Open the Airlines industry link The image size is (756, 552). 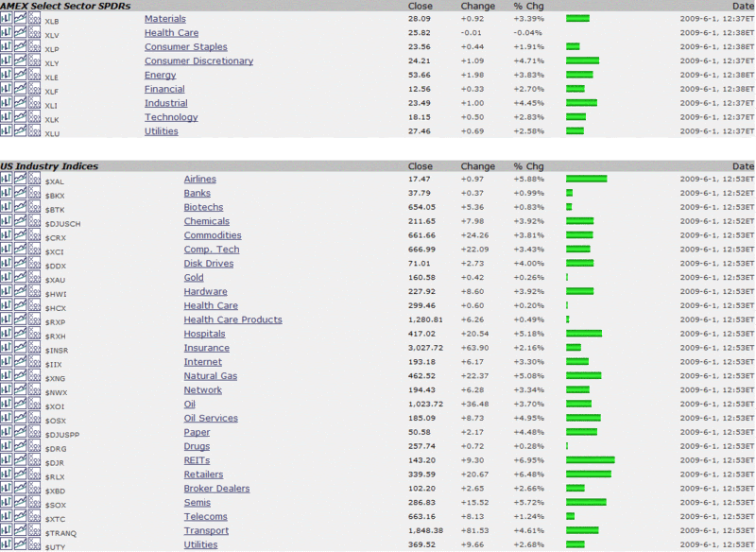pyautogui.click(x=199, y=179)
